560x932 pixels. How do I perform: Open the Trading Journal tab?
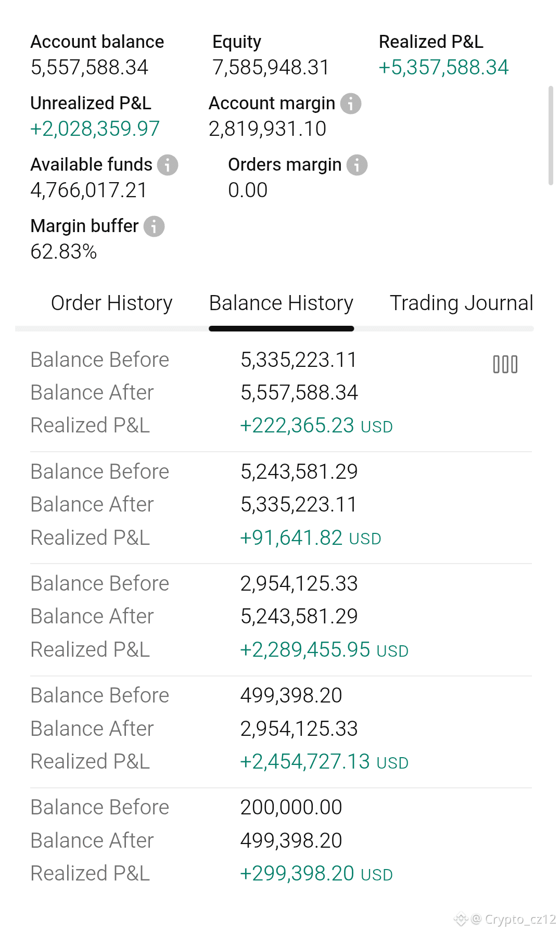(x=462, y=303)
